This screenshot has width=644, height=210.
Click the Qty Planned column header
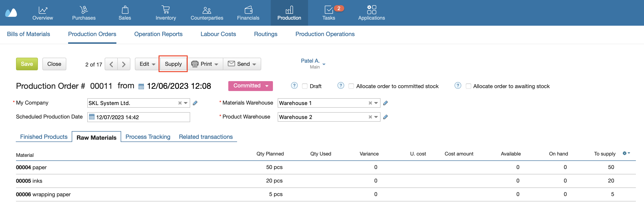270,154
